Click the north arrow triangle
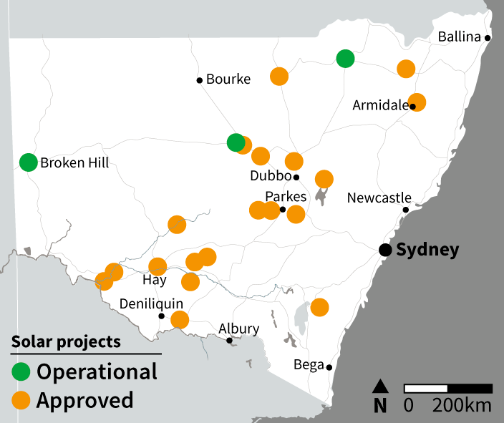The height and width of the screenshot is (423, 504). tap(380, 386)
